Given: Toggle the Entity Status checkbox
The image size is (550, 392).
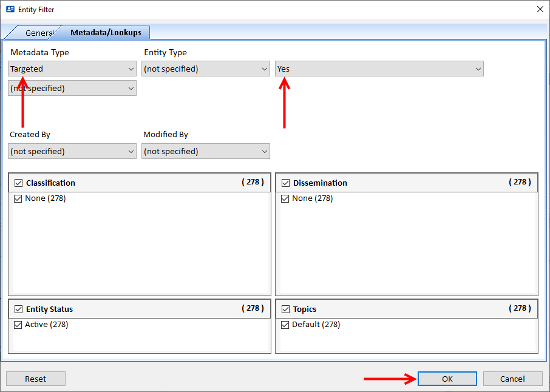Looking at the screenshot, I should point(18,309).
